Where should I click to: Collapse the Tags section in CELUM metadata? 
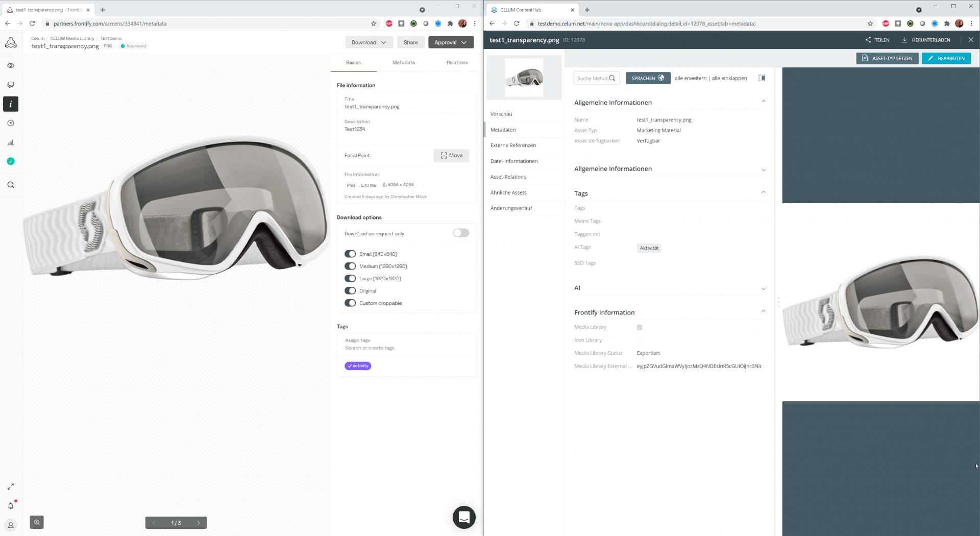[763, 192]
